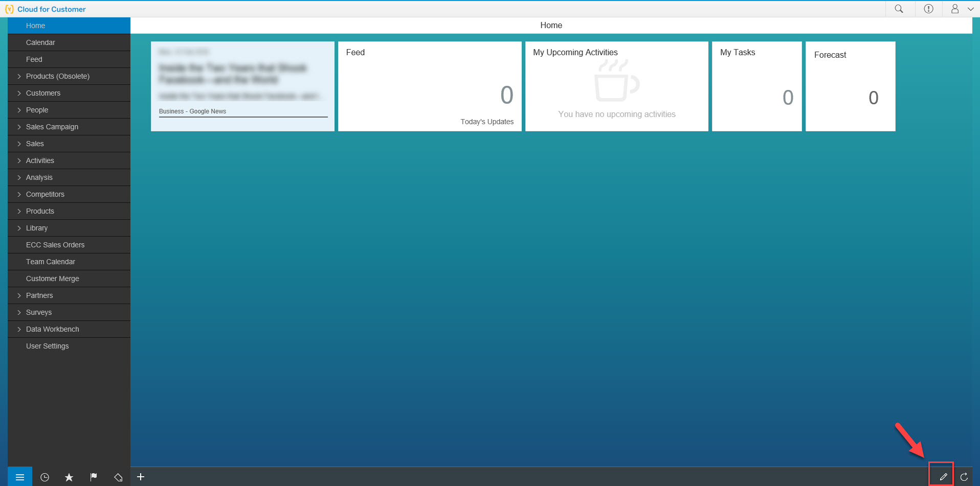Click the refresh icon
Screen dimensions: 980x486
point(964,477)
